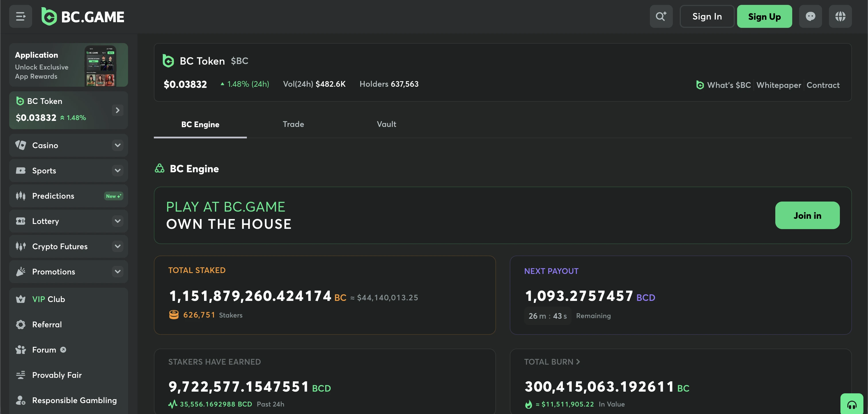Click the Promotions party popper icon
Screen dimensions: 868x414
pos(21,272)
